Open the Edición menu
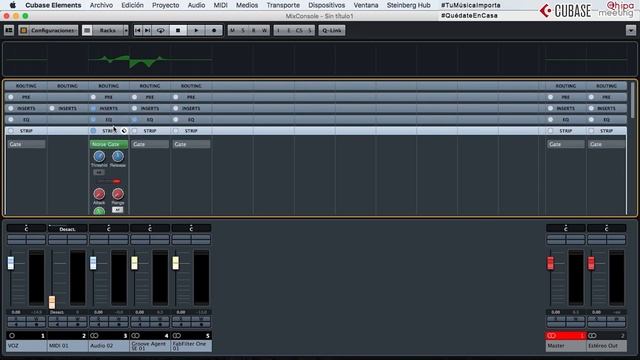The image size is (640, 360). click(133, 5)
